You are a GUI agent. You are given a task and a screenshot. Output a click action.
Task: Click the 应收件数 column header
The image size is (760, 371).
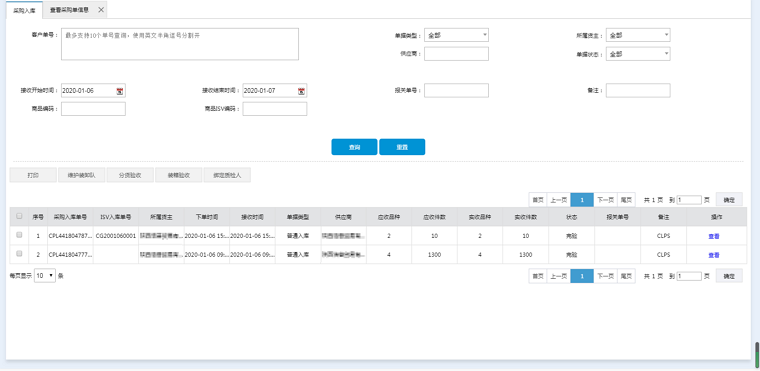(x=435, y=217)
